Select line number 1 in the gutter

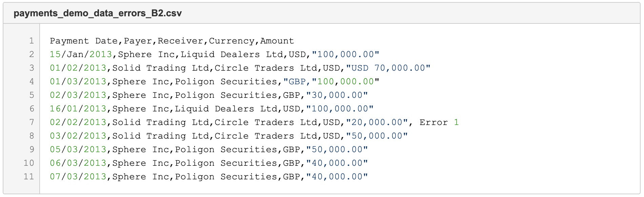tap(32, 41)
